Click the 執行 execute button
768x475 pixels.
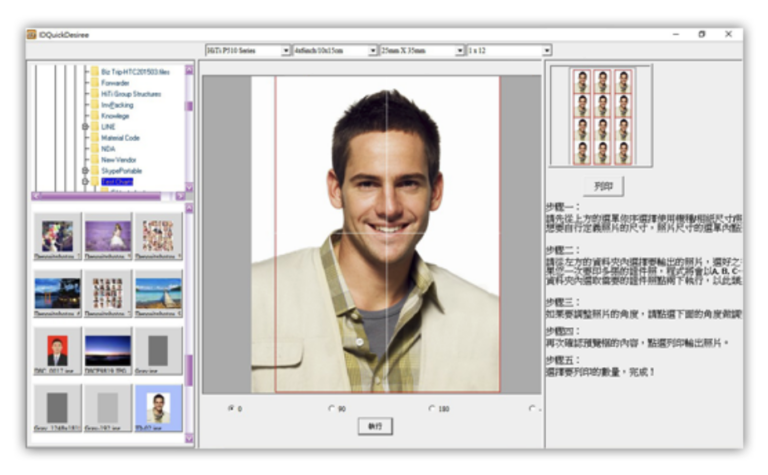372,425
